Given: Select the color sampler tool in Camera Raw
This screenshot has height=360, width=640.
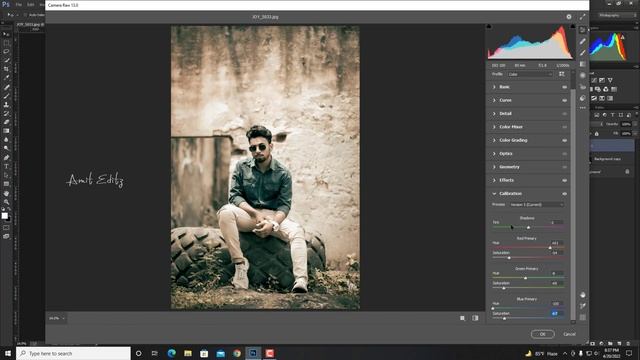Looking at the screenshot, I should (x=583, y=306).
